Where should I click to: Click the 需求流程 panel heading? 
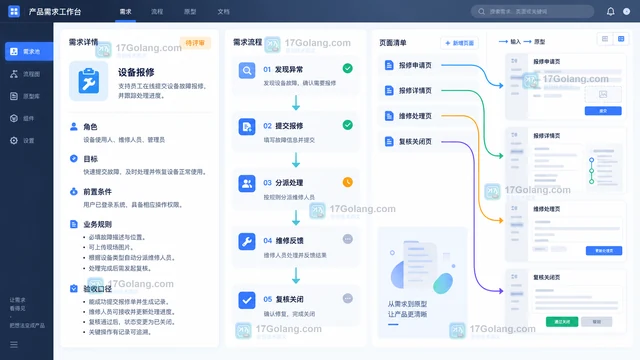[247, 42]
